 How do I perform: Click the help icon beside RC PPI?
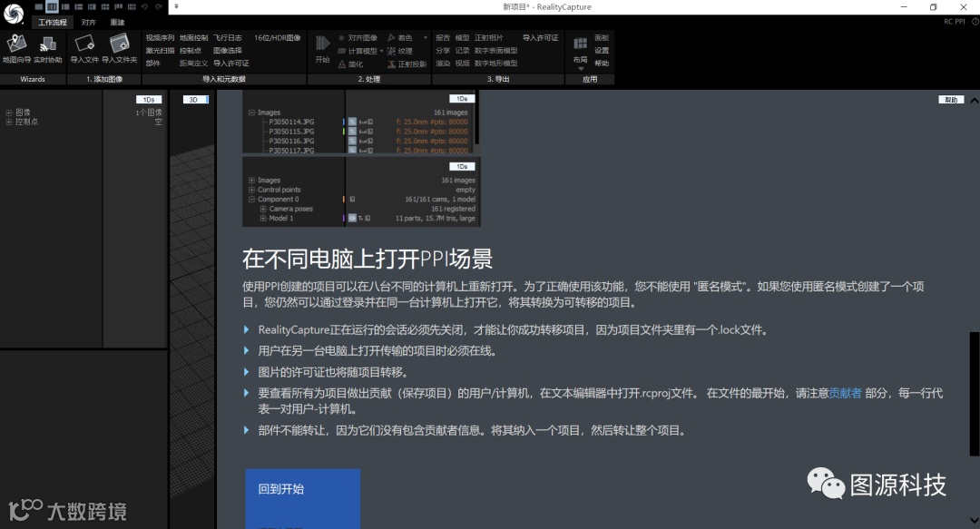tap(975, 21)
